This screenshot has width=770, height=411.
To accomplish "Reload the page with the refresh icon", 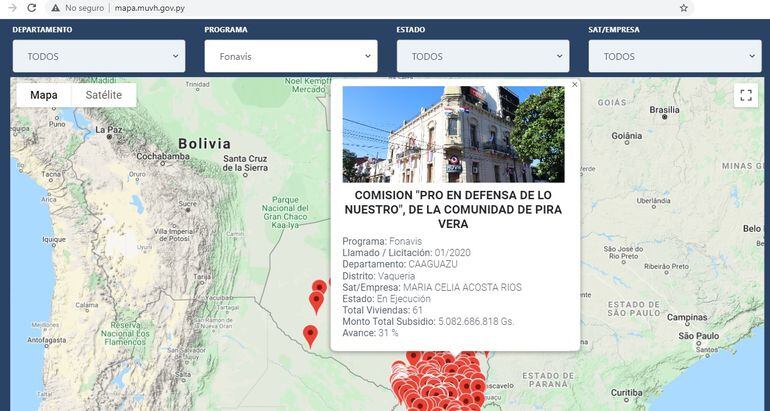I will pyautogui.click(x=31, y=8).
